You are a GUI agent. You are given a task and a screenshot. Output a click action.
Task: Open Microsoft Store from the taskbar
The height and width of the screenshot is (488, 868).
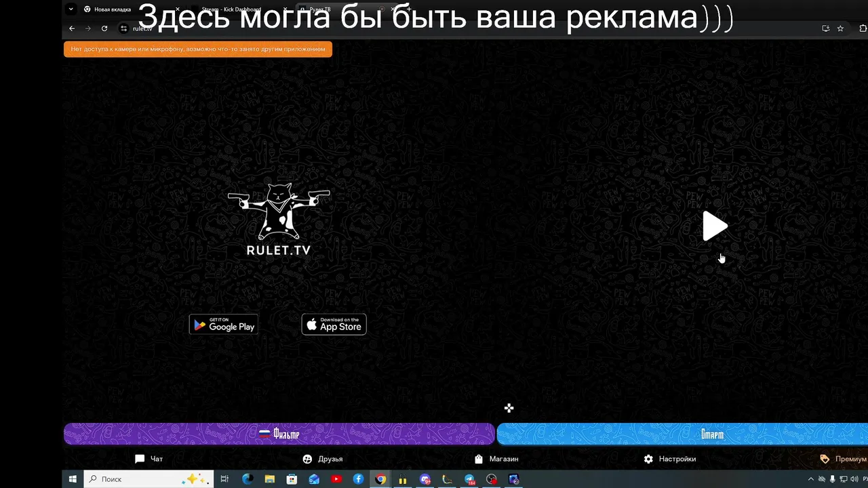(x=292, y=479)
